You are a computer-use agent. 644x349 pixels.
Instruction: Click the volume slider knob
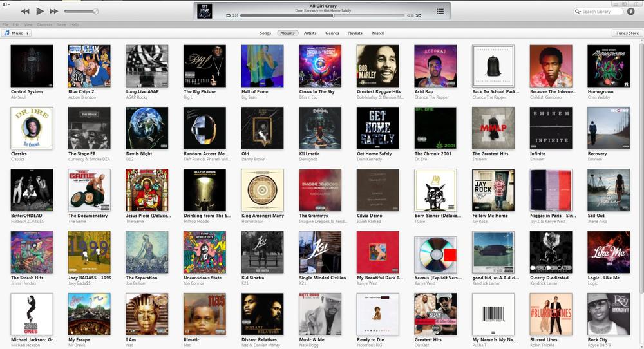pos(96,12)
